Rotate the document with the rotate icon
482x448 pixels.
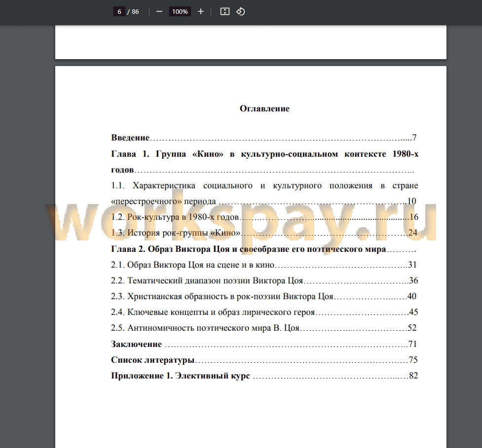point(240,12)
